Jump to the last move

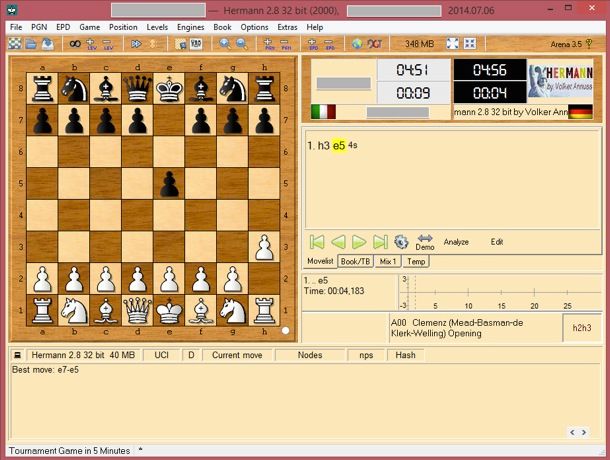click(380, 242)
